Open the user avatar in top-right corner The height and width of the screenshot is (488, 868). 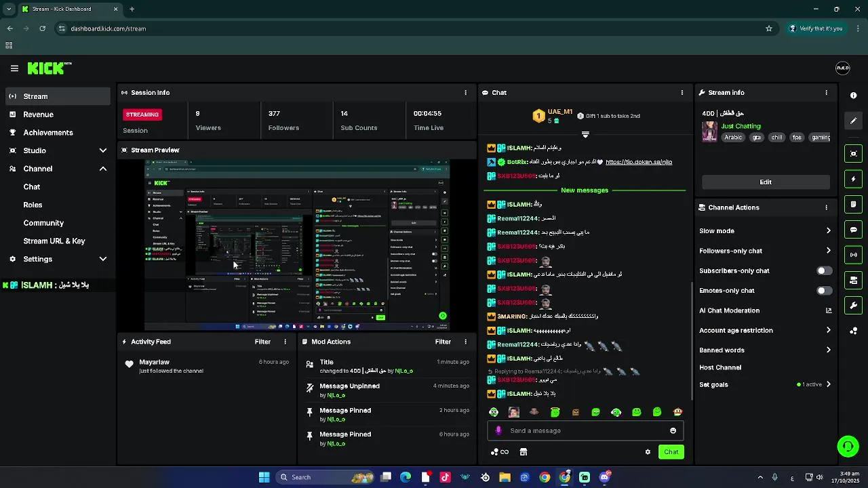[x=842, y=68]
